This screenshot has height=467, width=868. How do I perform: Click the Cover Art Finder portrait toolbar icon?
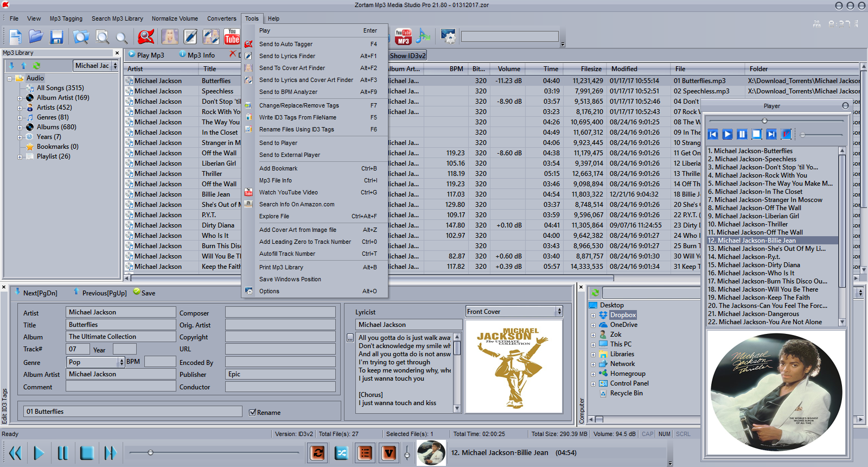(169, 36)
